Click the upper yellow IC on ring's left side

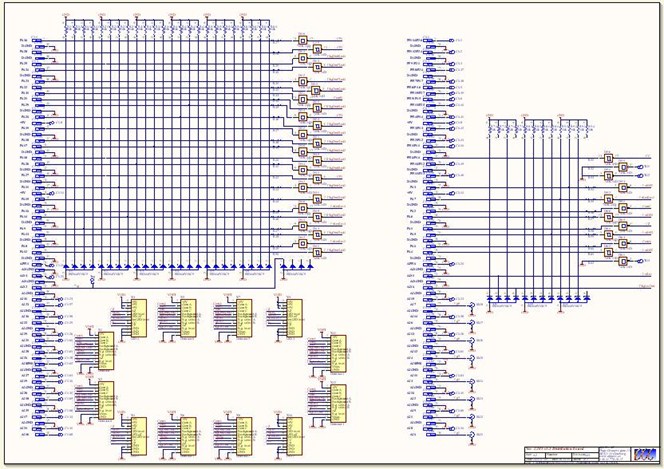point(105,349)
